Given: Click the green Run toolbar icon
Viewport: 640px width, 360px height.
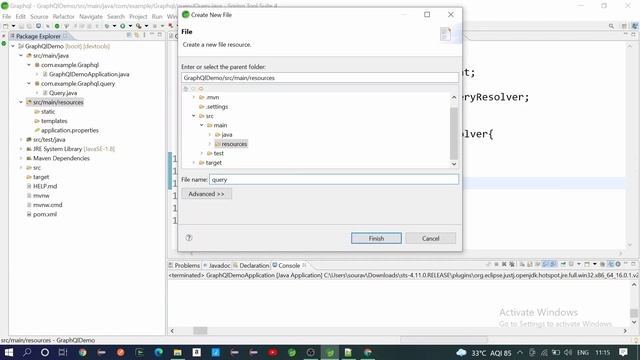Looking at the screenshot, I should pyautogui.click(x=122, y=26).
